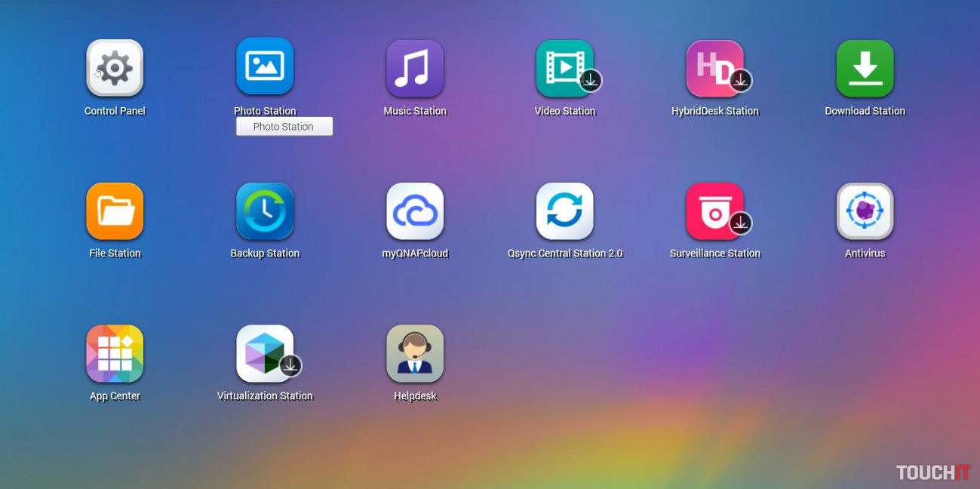The image size is (980, 489).
Task: Click the Photo Station tooltip box
Action: [284, 127]
